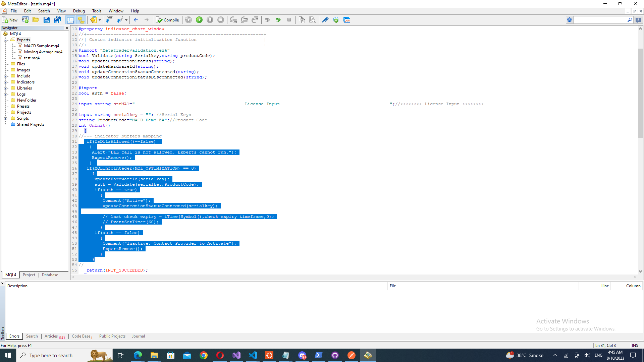The height and width of the screenshot is (362, 644).
Task: Click the New file button
Action: point(10,20)
